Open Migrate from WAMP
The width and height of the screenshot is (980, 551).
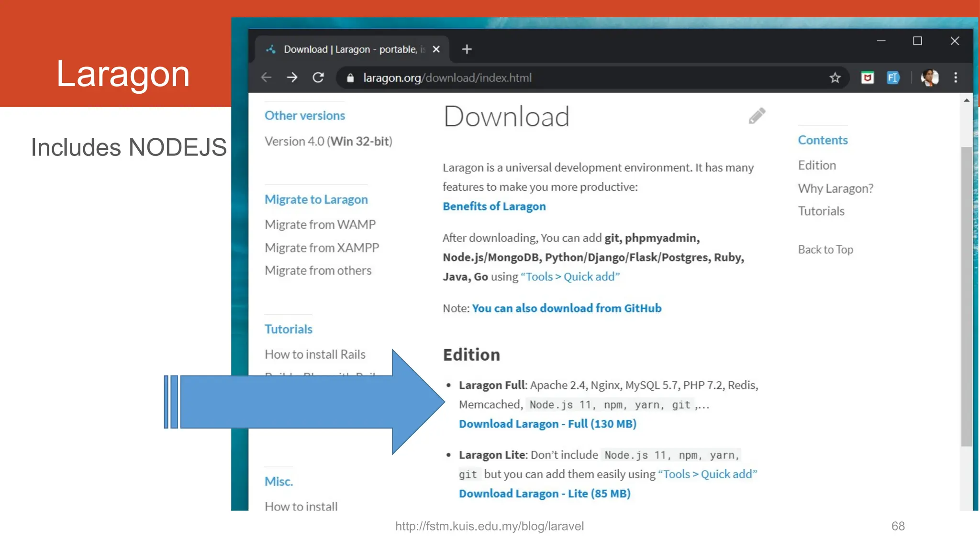pos(320,224)
